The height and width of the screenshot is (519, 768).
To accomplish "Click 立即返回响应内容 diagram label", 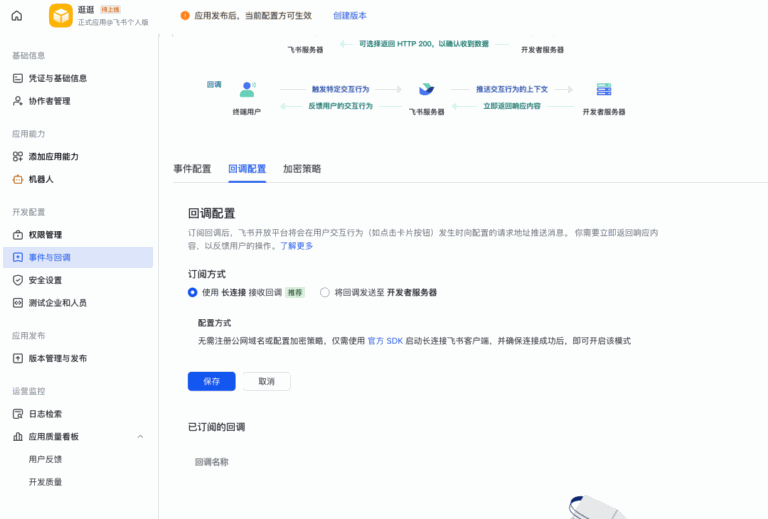I will click(512, 106).
